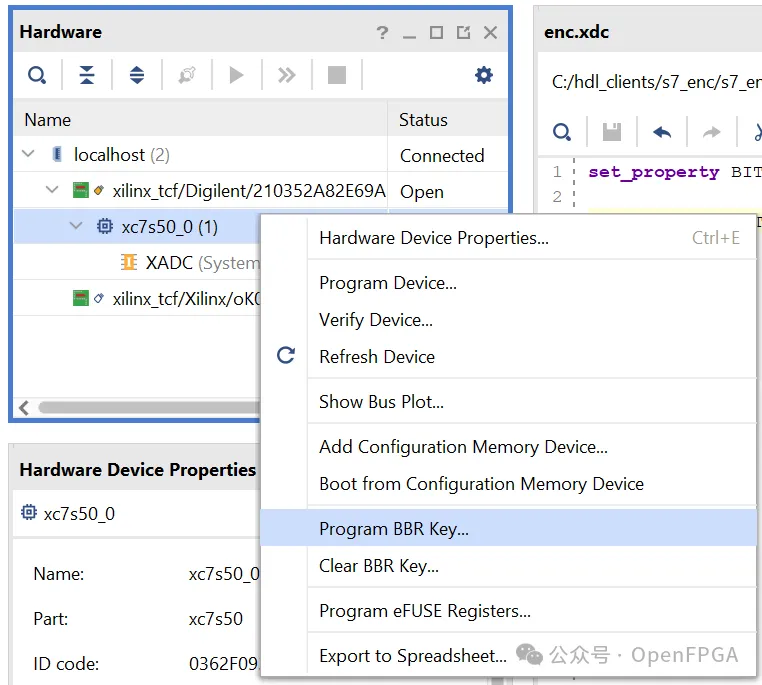Click the Hardware Device Properties panel title
The height and width of the screenshot is (685, 762).
point(138,470)
